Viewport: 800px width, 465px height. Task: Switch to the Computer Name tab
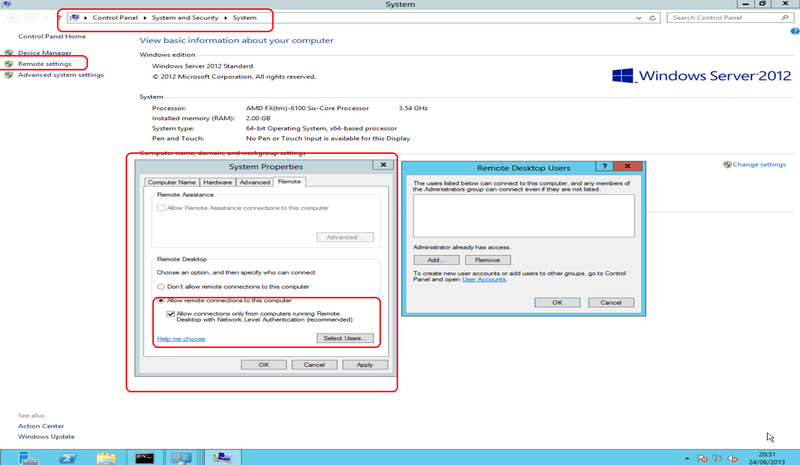171,182
